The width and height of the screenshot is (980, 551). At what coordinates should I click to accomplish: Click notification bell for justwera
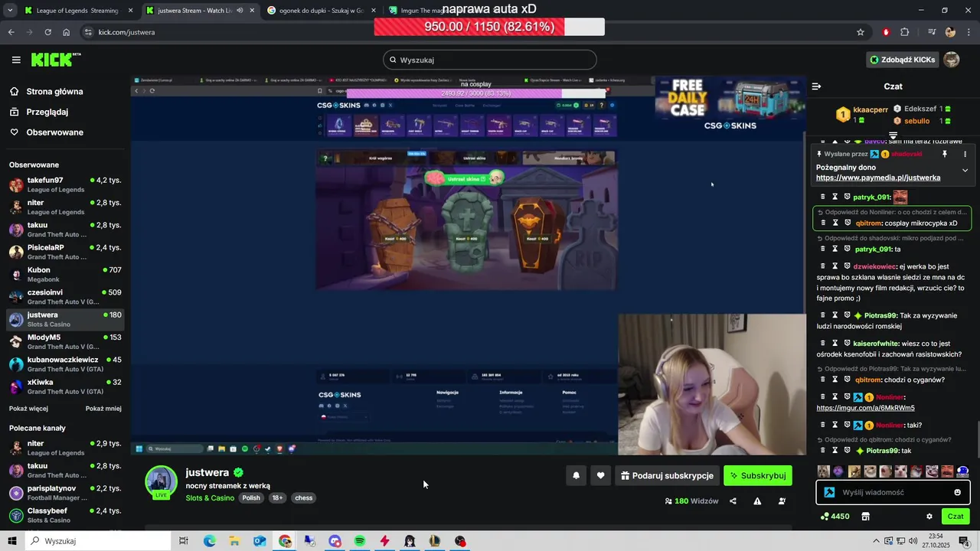pyautogui.click(x=576, y=475)
